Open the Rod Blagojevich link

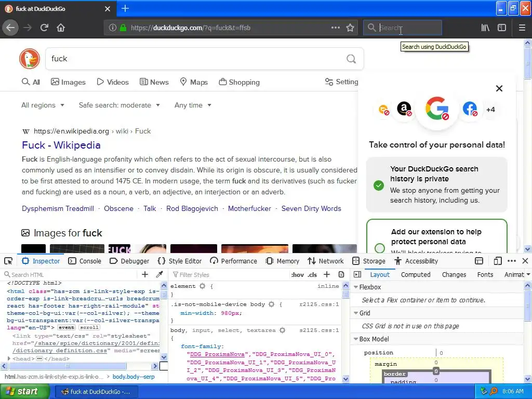(192, 208)
